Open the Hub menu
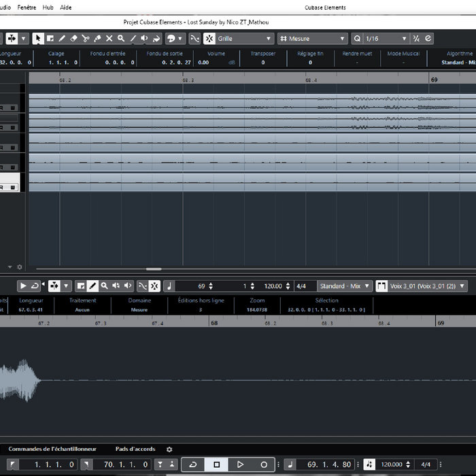The height and width of the screenshot is (476, 476). (x=48, y=7)
